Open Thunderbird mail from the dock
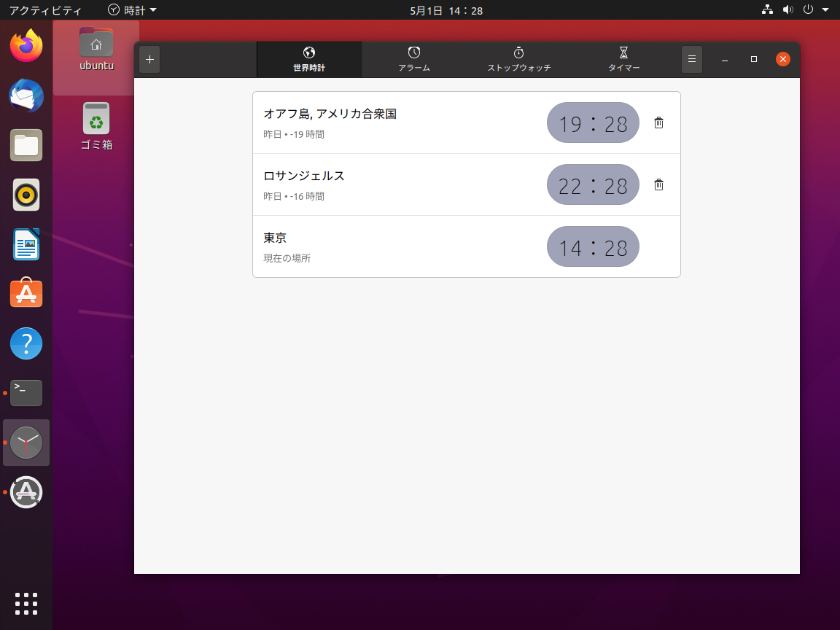The width and height of the screenshot is (840, 630). tap(26, 96)
